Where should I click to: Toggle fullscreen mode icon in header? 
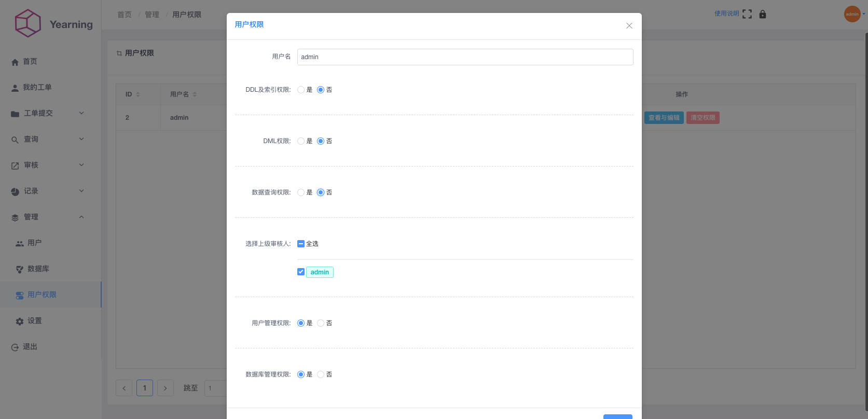[x=747, y=14]
